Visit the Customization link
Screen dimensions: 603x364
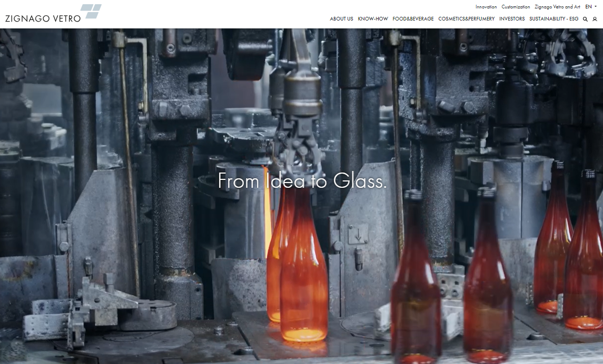pyautogui.click(x=516, y=7)
